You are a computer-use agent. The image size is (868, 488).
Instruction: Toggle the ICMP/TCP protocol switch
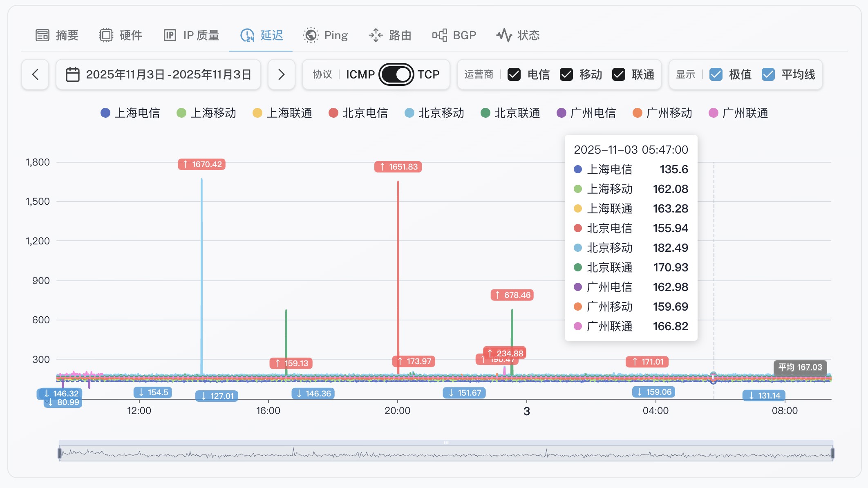(396, 74)
